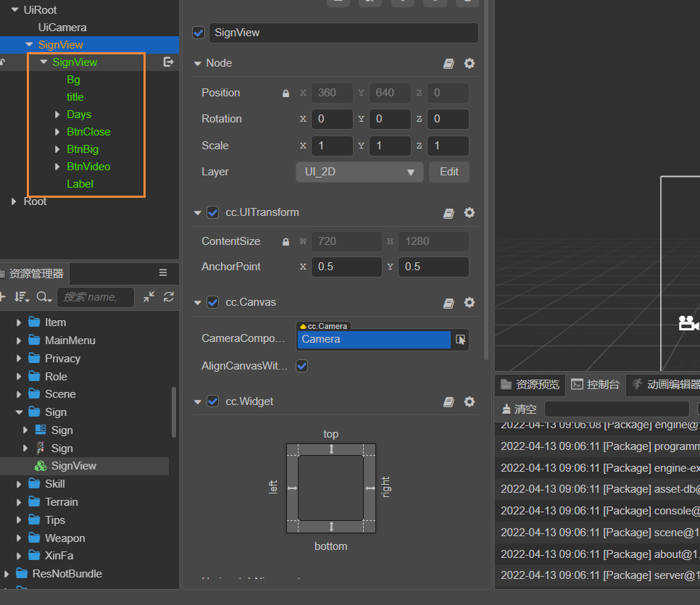Screen dimensions: 700x605
Task: Refresh the asset manager list
Action: point(169,296)
